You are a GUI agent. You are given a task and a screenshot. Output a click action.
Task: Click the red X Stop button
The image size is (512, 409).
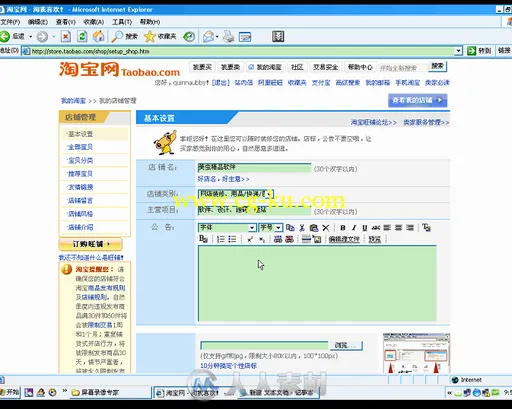coord(66,36)
